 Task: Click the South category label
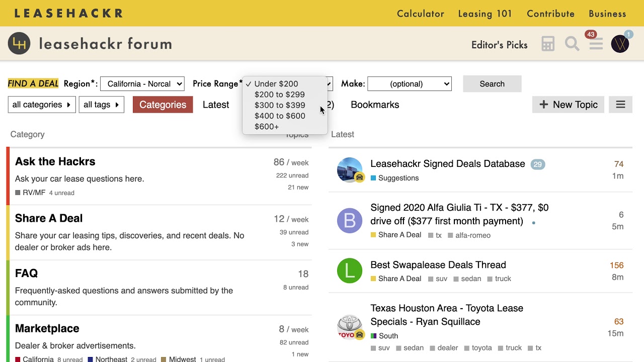pyautogui.click(x=384, y=336)
